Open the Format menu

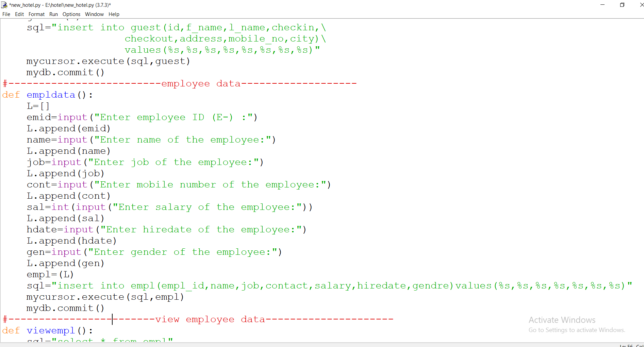coord(36,14)
